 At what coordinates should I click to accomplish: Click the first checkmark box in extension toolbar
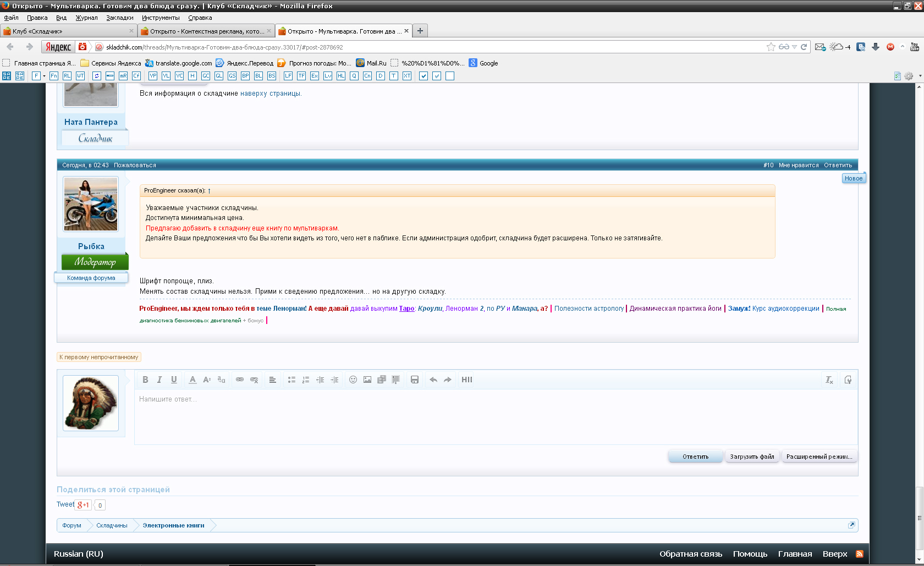click(424, 76)
